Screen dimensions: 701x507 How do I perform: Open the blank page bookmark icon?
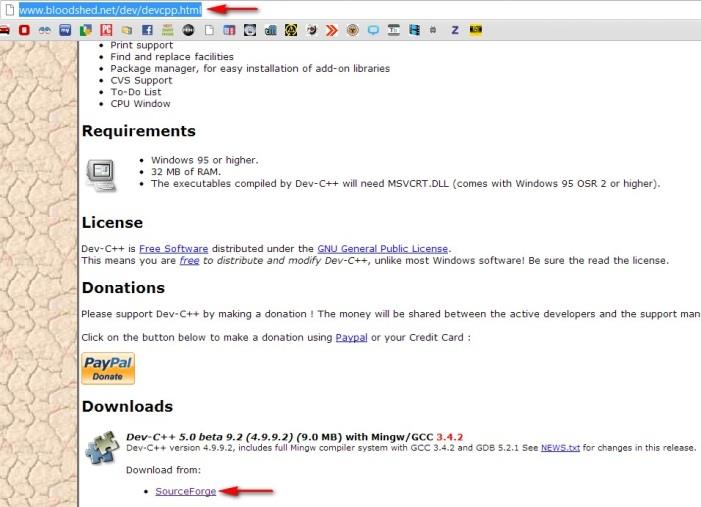[x=209, y=30]
